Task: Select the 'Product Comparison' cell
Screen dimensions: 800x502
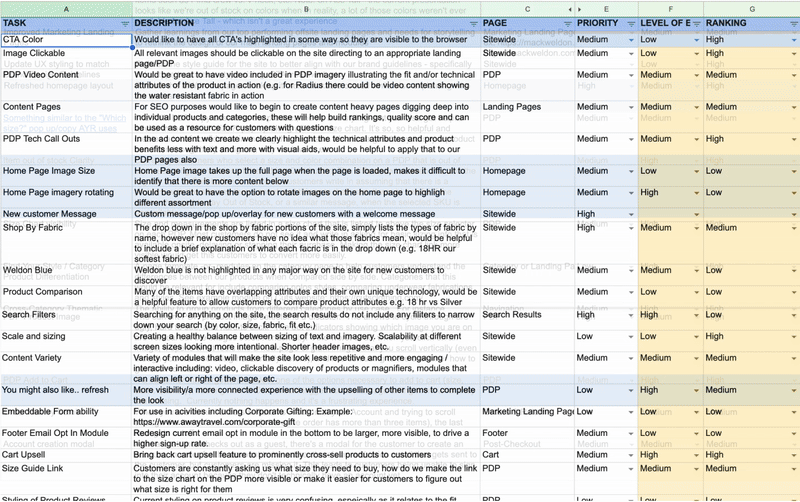Action: point(66,297)
